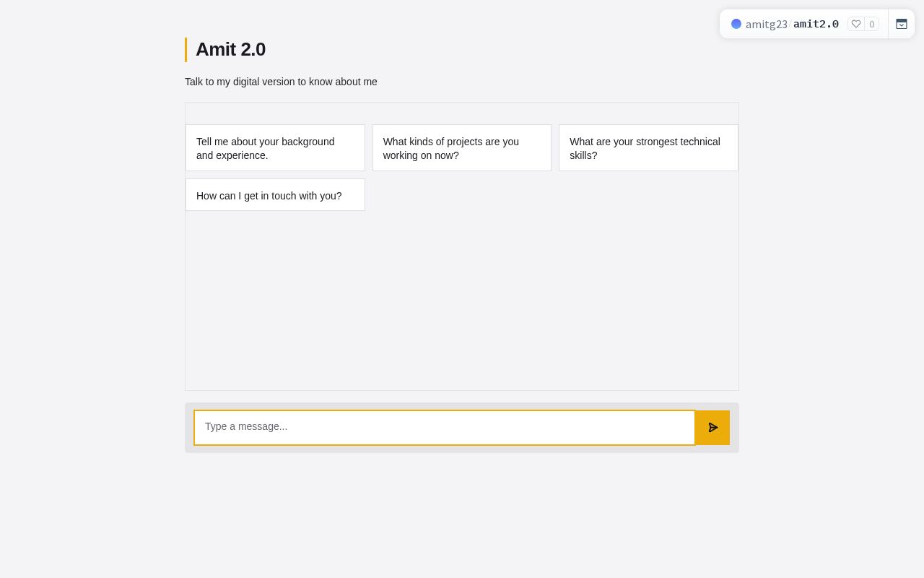This screenshot has width=924, height=578.
Task: Click the 'Amit 2.0' heading
Action: pos(230,49)
